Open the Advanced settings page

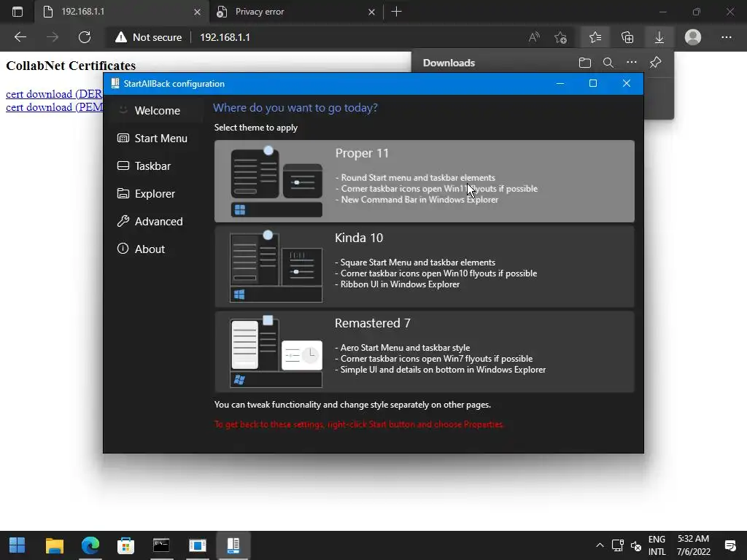point(153,221)
